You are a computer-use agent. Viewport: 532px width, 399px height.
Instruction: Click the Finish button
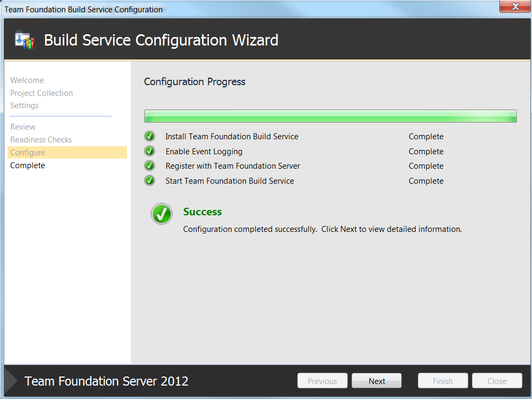(443, 381)
